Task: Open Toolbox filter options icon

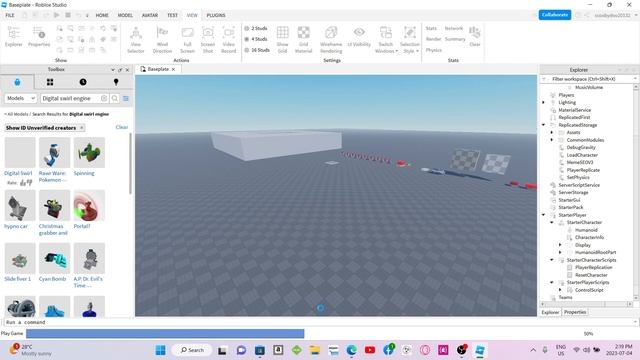Action: point(126,98)
